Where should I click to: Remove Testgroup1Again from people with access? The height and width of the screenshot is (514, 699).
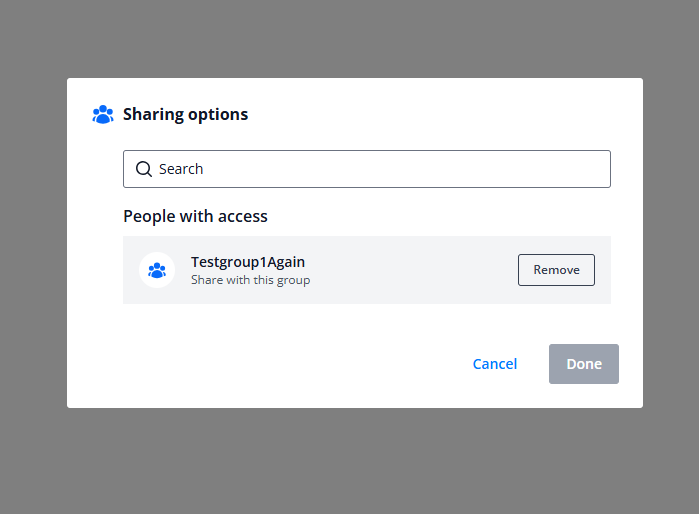[556, 270]
